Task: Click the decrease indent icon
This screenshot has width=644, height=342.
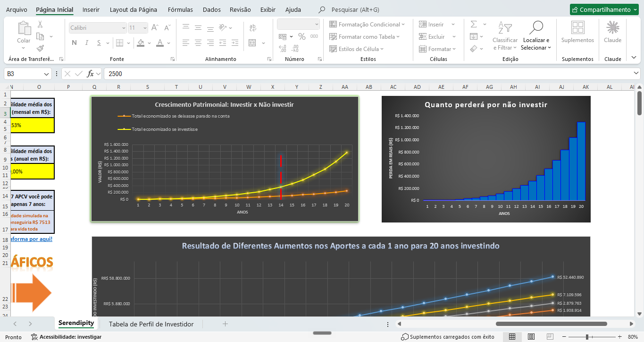Action: (223, 43)
